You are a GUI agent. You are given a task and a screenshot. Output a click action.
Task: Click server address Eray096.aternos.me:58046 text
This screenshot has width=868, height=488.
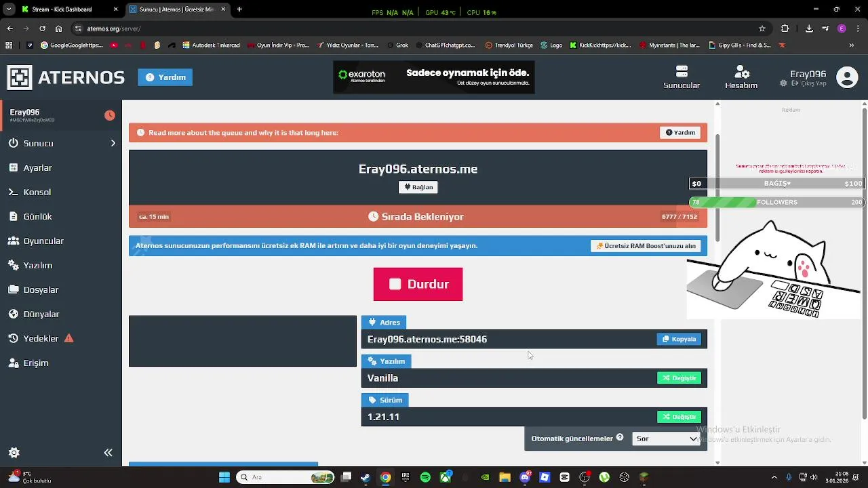coord(427,339)
